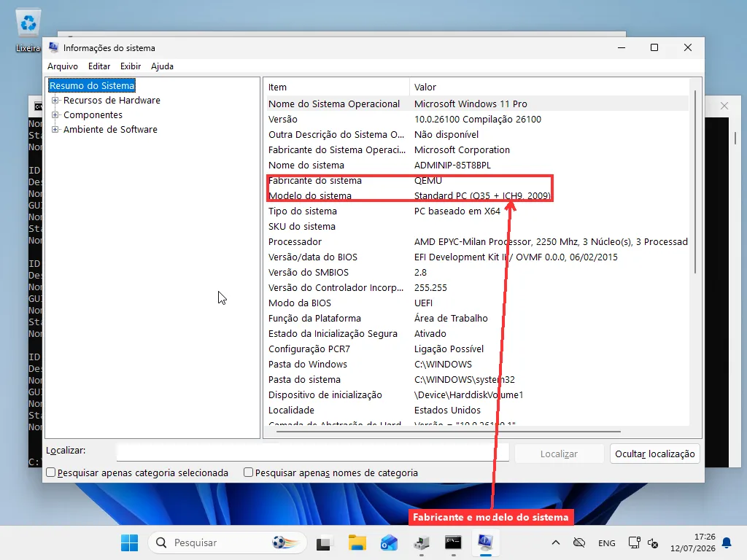747x560 pixels.
Task: Select the Modo da BIOS row
Action: [x=476, y=303]
